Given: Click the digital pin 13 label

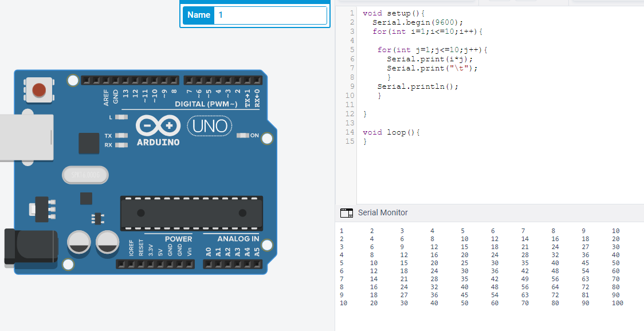Looking at the screenshot, I should pos(125,93).
